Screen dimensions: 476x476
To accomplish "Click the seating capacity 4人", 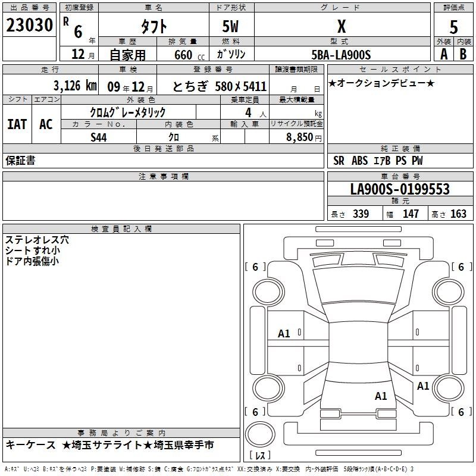I will click(256, 113).
